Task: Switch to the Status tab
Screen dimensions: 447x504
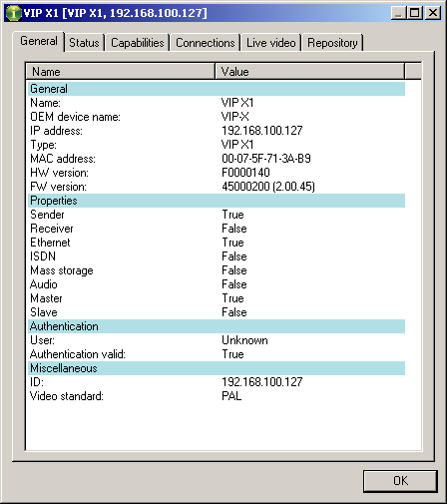Action: [84, 43]
